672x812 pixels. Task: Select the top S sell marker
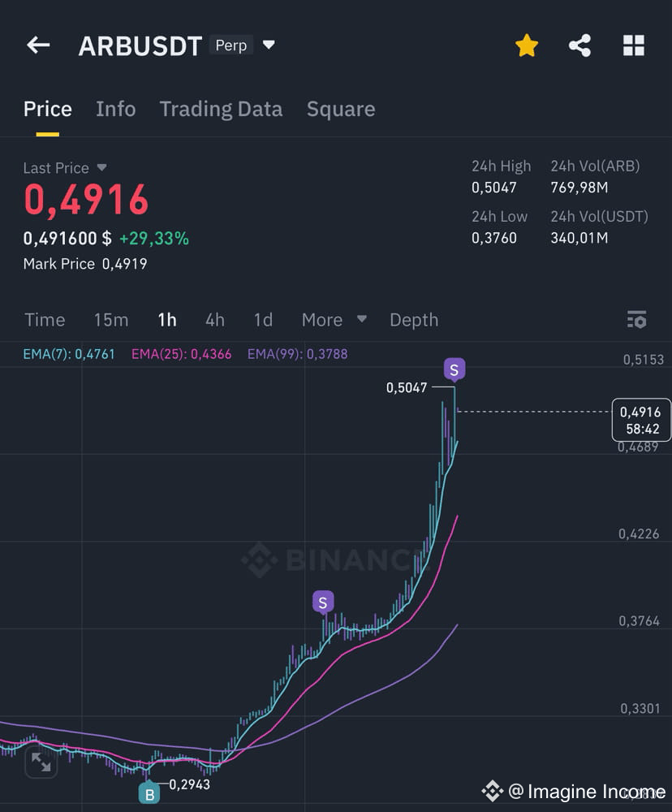454,369
